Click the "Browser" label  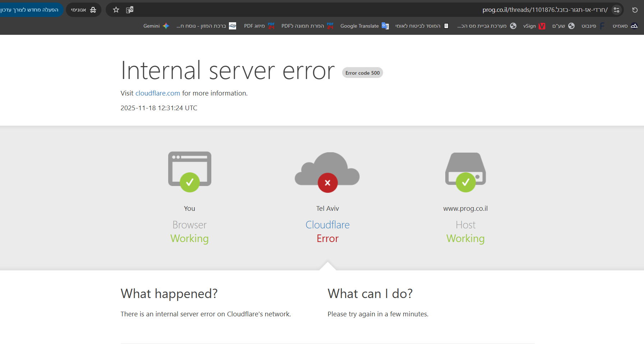[190, 225]
